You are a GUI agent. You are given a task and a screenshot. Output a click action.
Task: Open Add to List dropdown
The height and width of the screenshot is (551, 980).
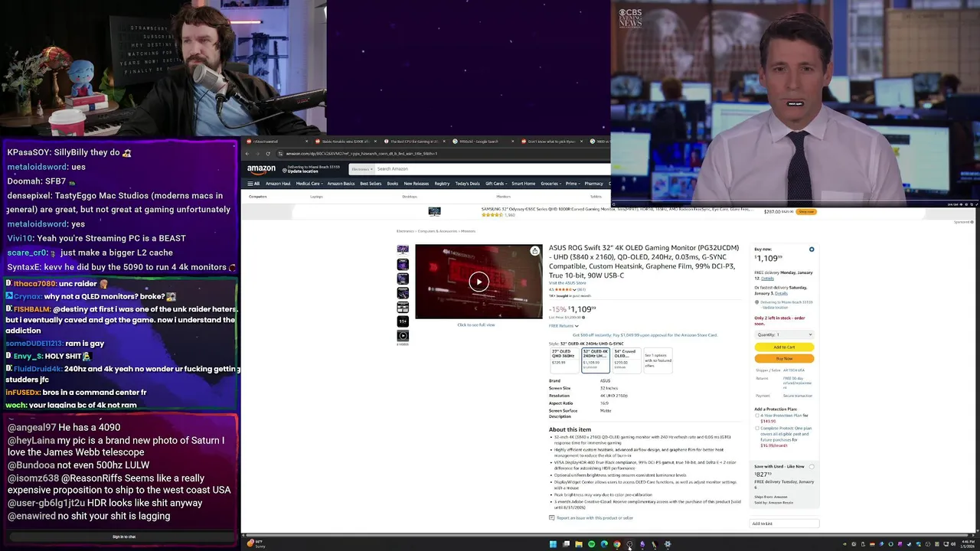(x=784, y=523)
